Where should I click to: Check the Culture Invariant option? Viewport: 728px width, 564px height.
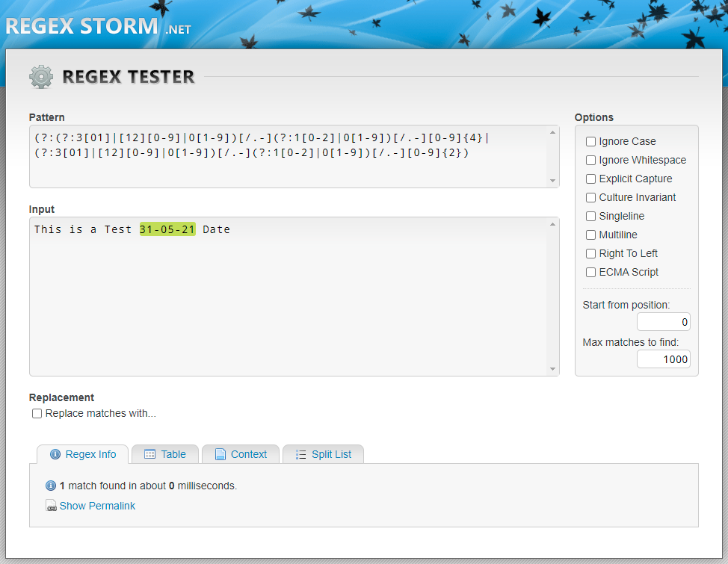pyautogui.click(x=590, y=197)
